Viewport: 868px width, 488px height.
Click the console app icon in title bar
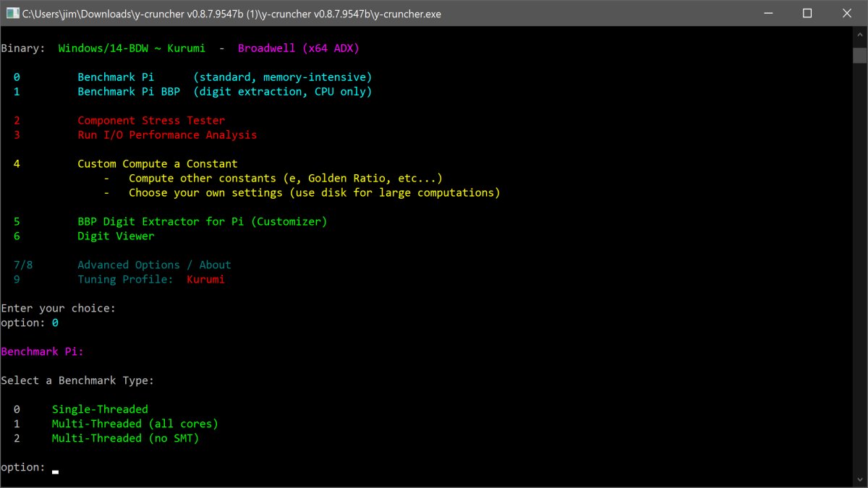[12, 13]
